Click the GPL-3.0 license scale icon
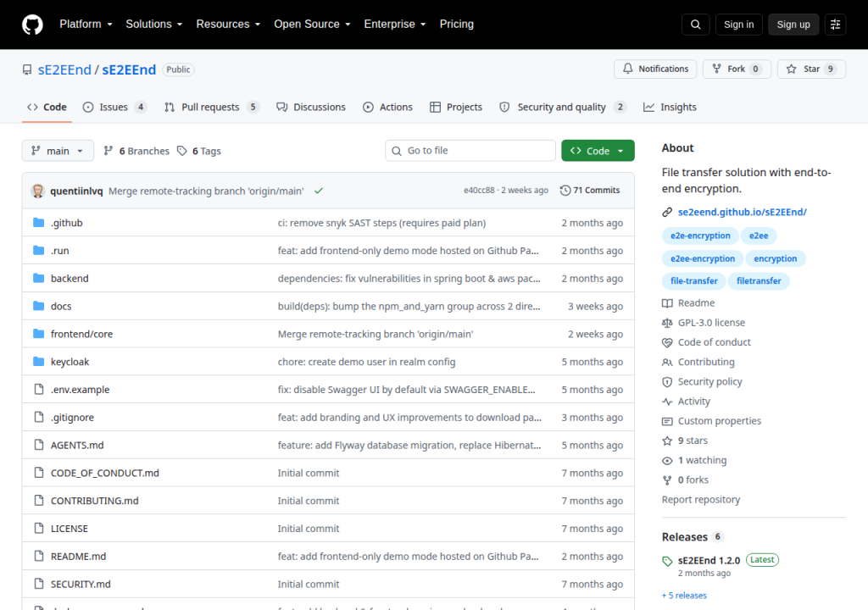 click(667, 323)
